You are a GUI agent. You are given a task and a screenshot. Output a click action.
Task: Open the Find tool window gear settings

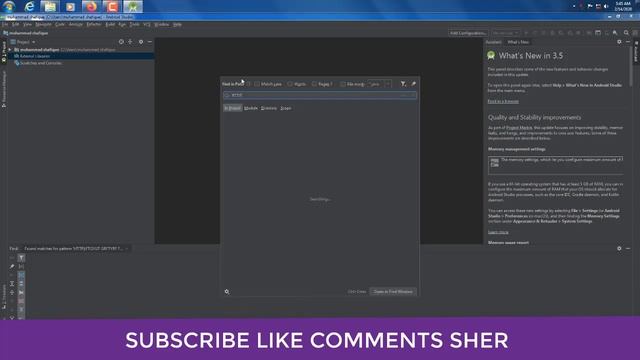(x=619, y=248)
